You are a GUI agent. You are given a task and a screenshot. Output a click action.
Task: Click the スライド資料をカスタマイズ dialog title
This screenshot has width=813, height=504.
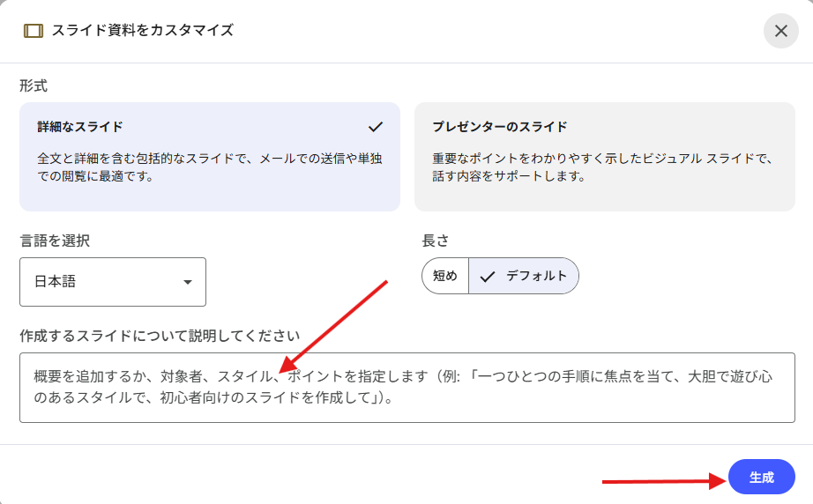(x=142, y=31)
